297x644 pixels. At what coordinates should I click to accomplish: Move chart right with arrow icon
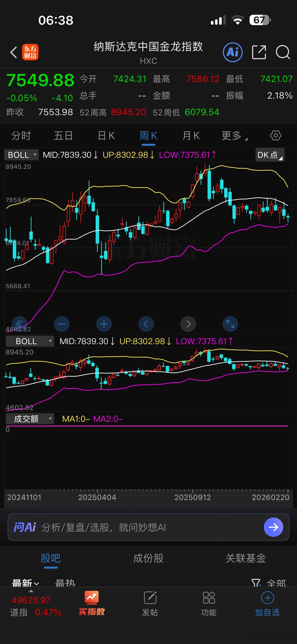[x=188, y=324]
